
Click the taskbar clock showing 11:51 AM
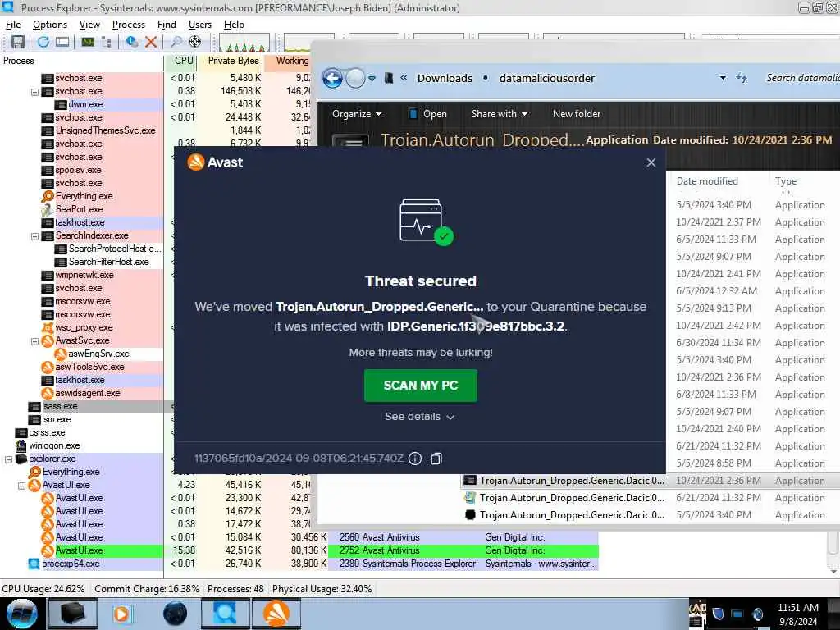click(797, 614)
